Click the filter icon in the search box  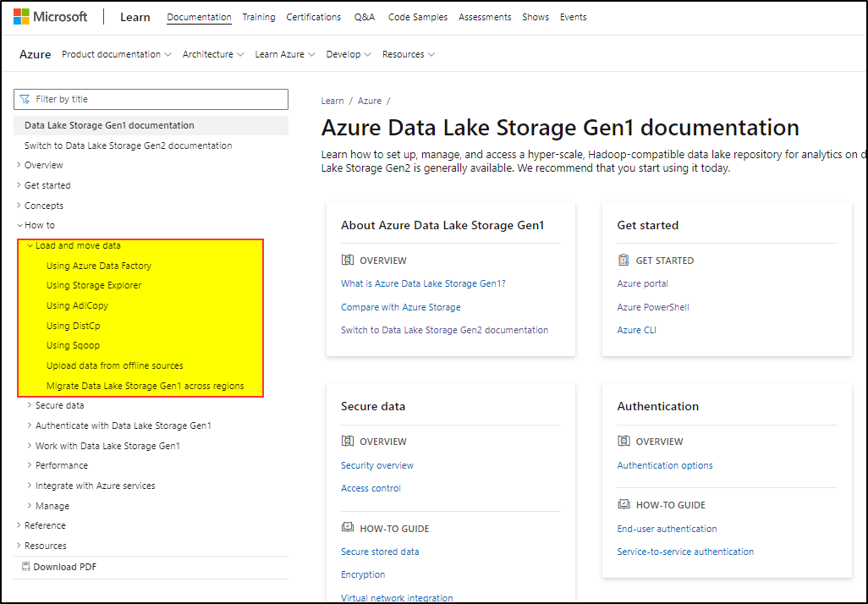pyautogui.click(x=25, y=99)
